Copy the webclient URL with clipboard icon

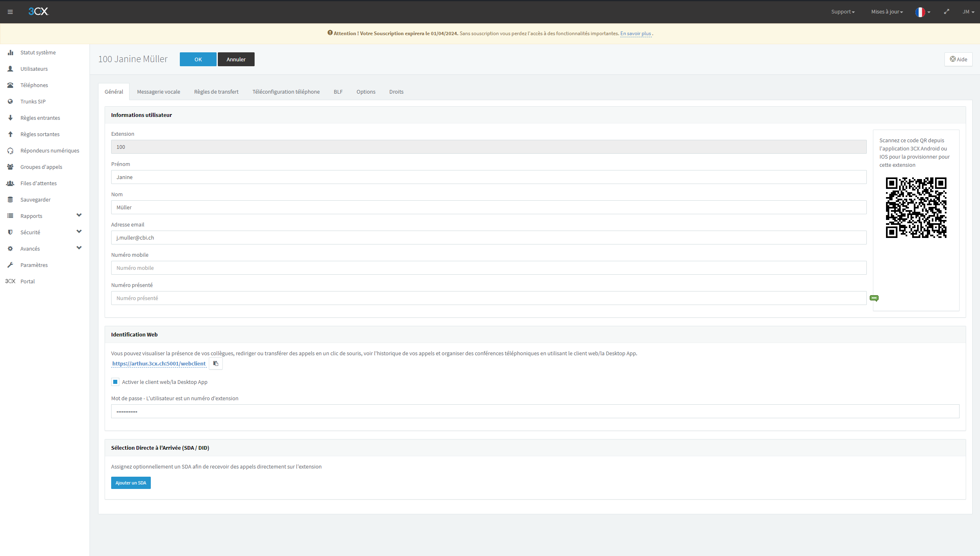pyautogui.click(x=216, y=363)
